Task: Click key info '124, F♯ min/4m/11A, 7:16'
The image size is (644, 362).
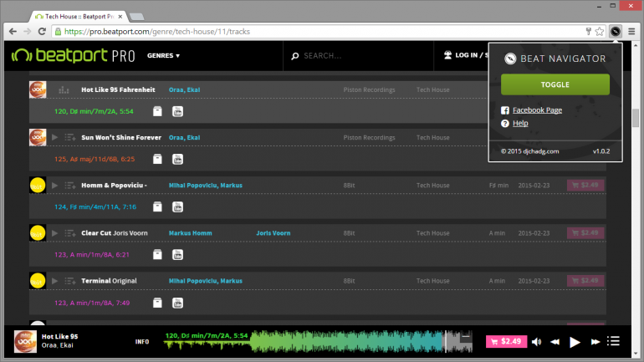Action: [x=95, y=207]
